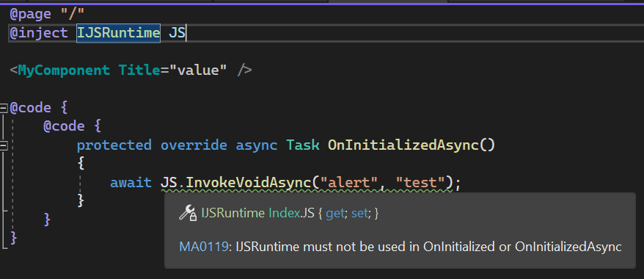Collapse the OnInitializedAsync method outlining box
Screen dimensions: 644x279
click(x=4, y=145)
